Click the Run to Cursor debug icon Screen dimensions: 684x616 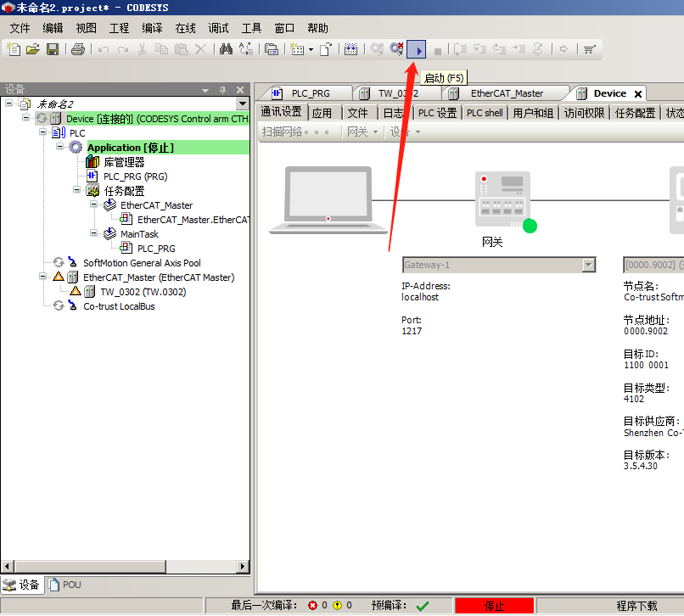point(519,49)
